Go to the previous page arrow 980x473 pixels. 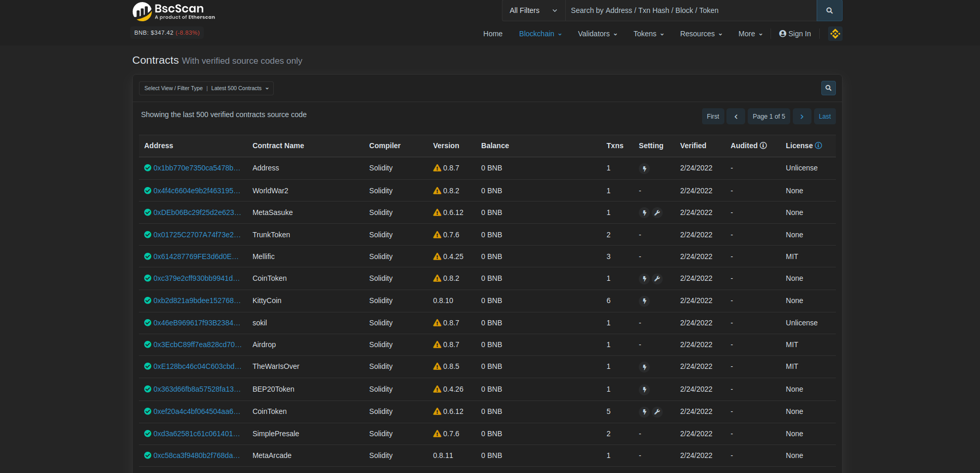pyautogui.click(x=736, y=117)
